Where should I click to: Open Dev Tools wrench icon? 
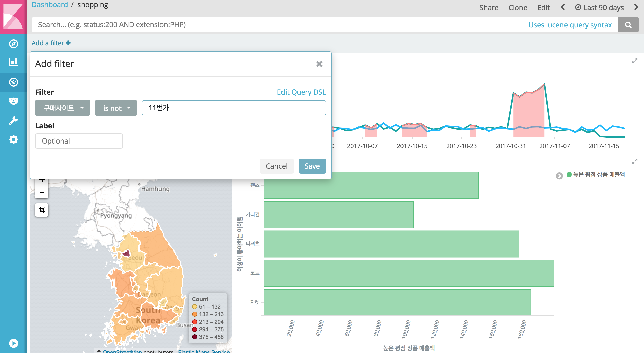13,120
